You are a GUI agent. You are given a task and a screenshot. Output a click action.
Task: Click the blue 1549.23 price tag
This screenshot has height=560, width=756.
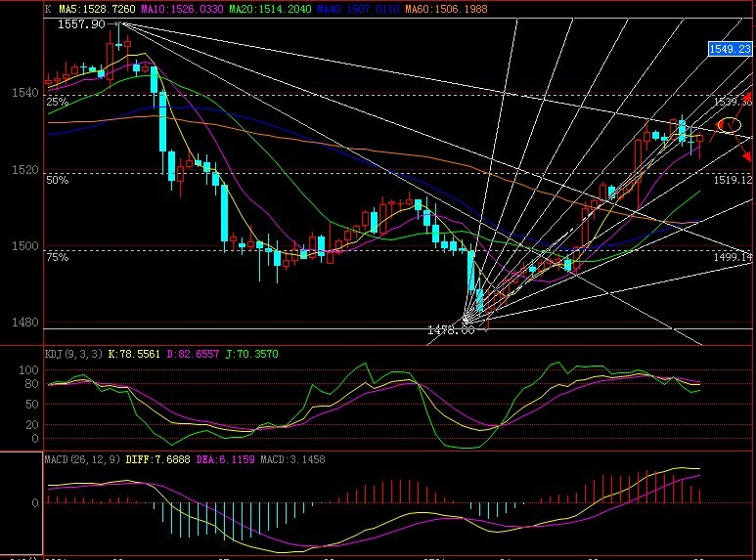[731, 48]
